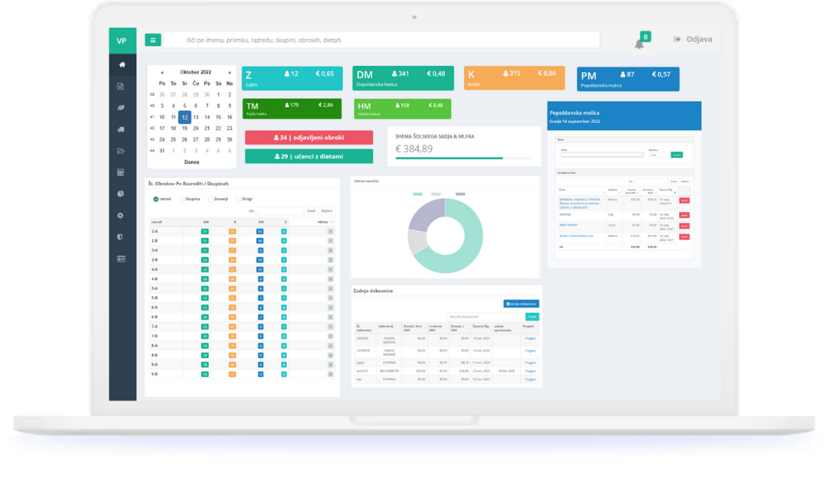
Task: Open the HM Hladna malica card
Action: click(402, 108)
